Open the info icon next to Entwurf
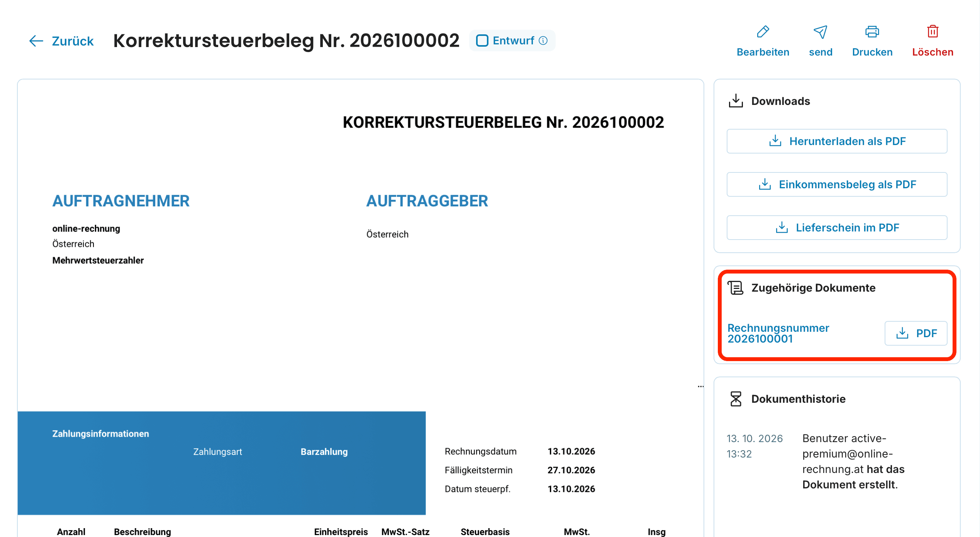 [x=543, y=41]
